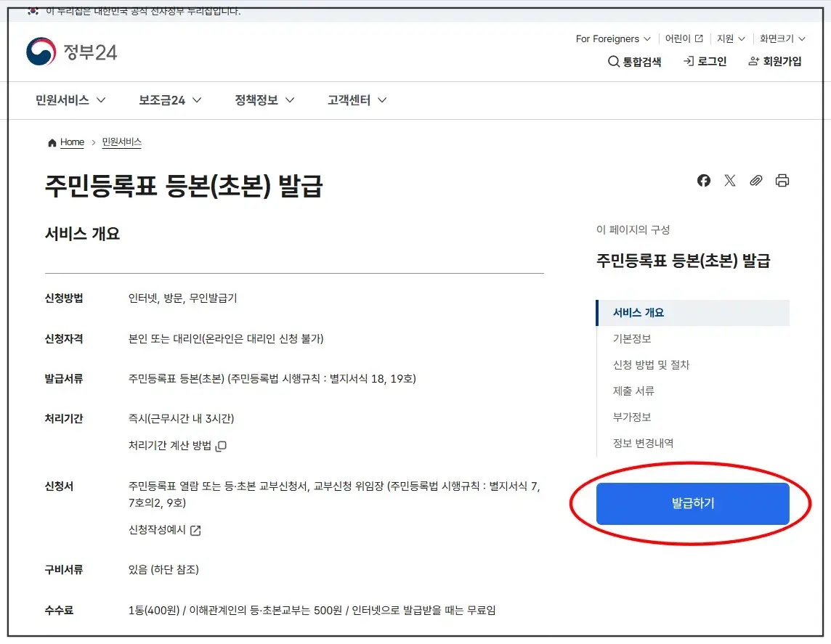831x644 pixels.
Task: Click the 인터넷, 방문, 무인발급기 text
Action: 182,298
